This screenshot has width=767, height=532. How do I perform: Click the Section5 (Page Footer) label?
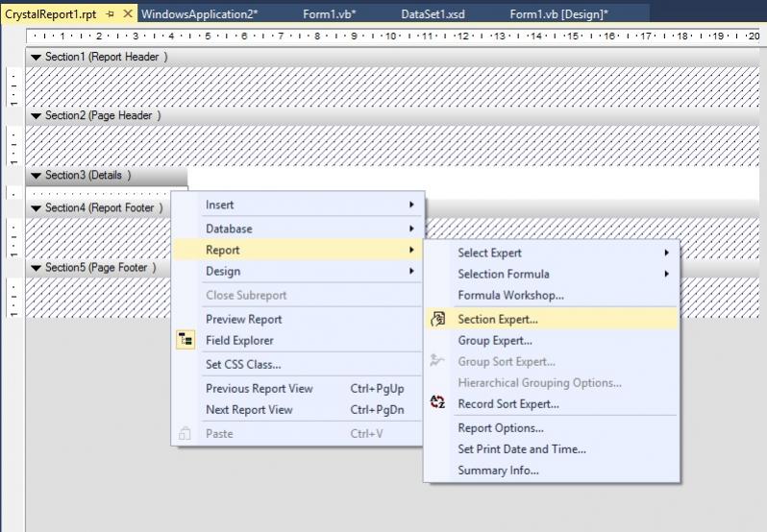click(x=101, y=268)
